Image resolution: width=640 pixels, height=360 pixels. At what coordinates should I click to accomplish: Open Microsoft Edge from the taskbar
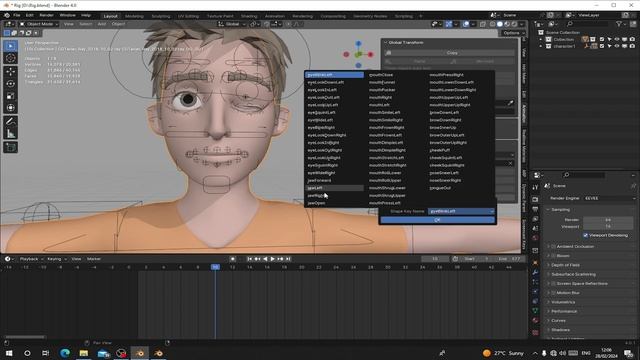pos(65,353)
